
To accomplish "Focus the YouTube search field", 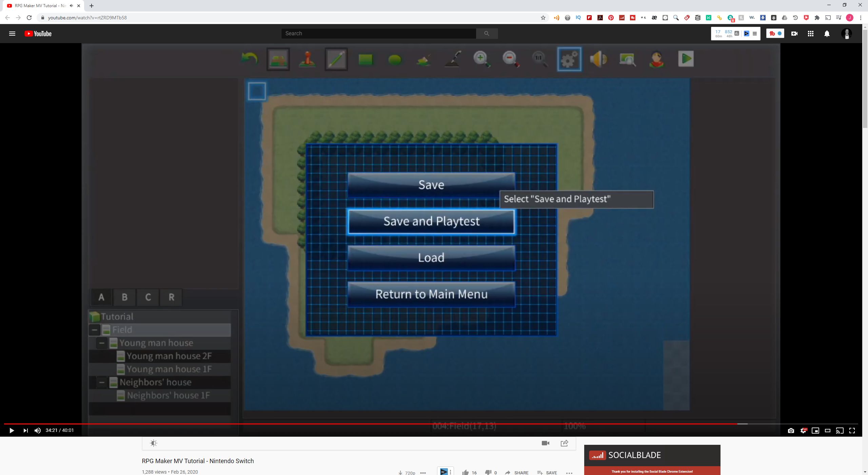I will [378, 33].
